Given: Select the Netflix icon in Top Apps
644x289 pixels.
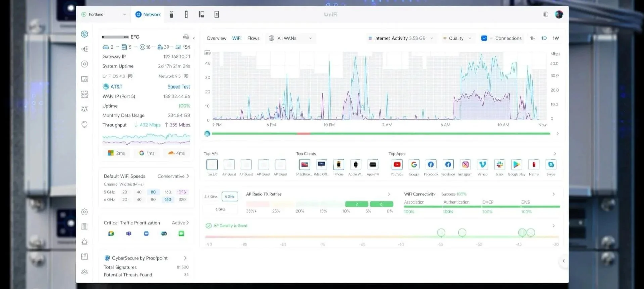Looking at the screenshot, I should (x=534, y=165).
